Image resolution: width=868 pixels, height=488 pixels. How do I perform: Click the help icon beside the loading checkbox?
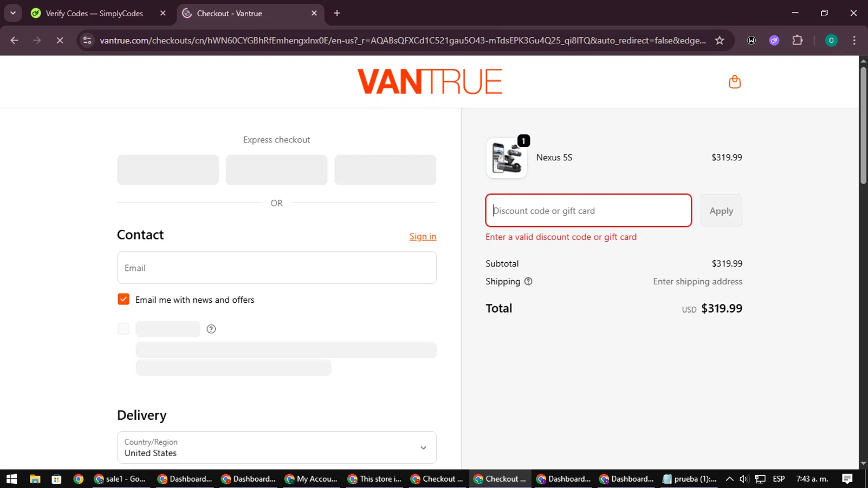point(211,329)
